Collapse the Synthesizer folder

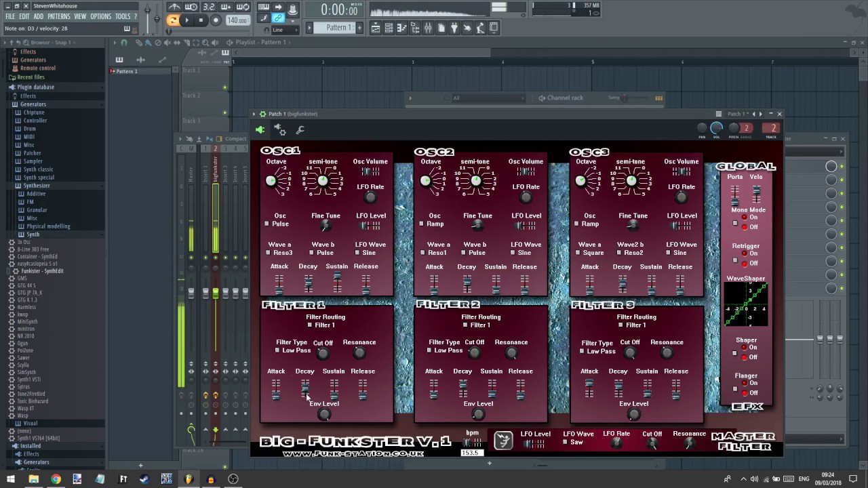click(x=36, y=186)
